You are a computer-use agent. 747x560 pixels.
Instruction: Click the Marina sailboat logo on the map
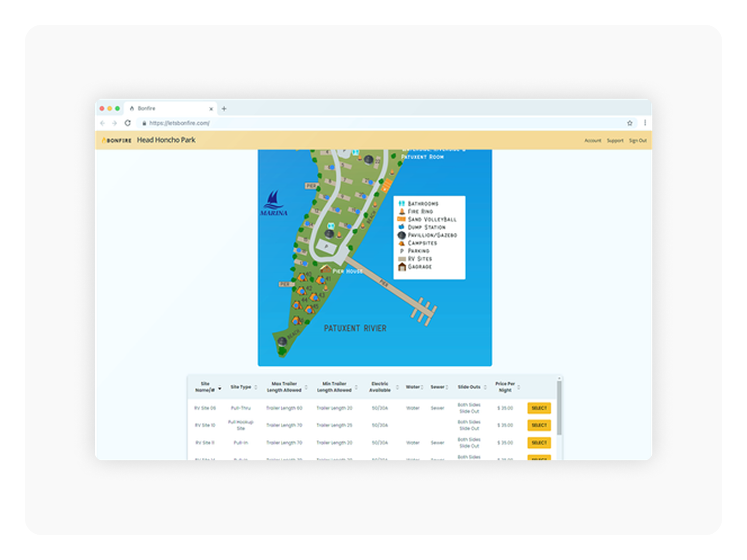(x=274, y=203)
